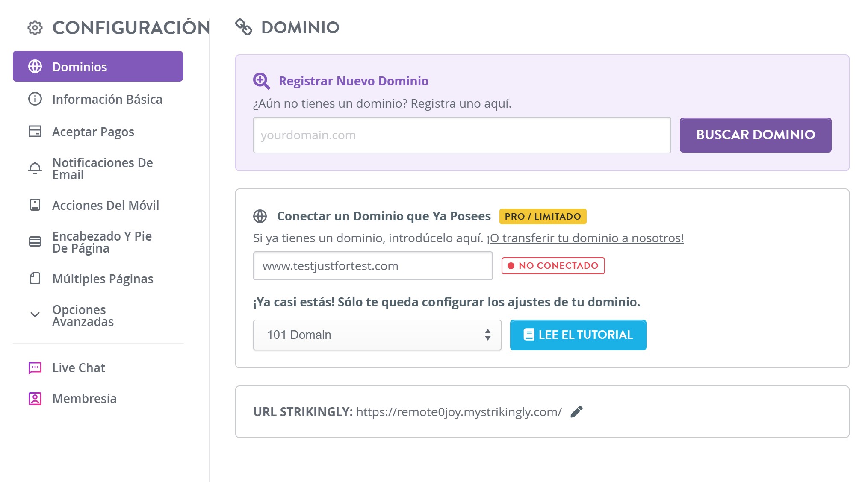The height and width of the screenshot is (482, 868).
Task: Click the info icon next to Información Básica
Action: (35, 99)
